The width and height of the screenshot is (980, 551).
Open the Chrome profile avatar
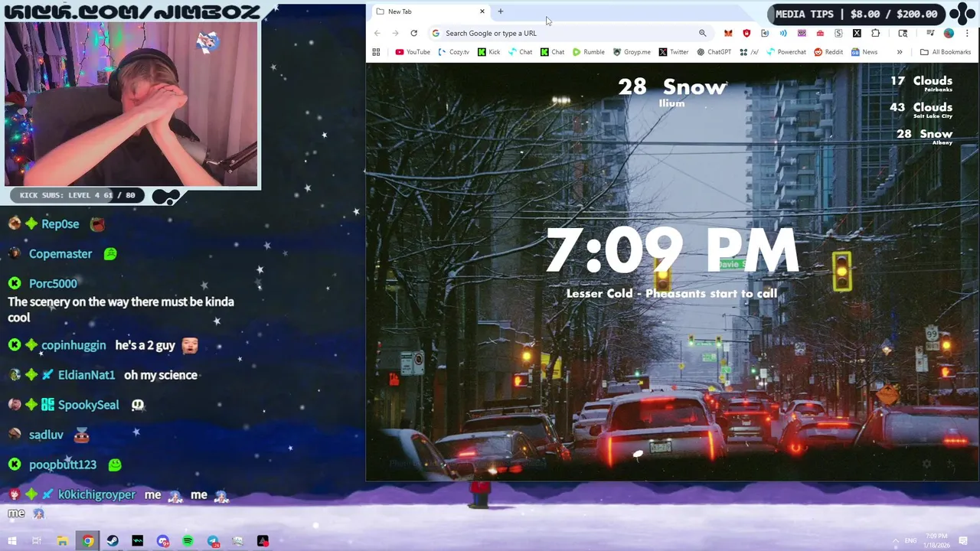[x=949, y=33]
